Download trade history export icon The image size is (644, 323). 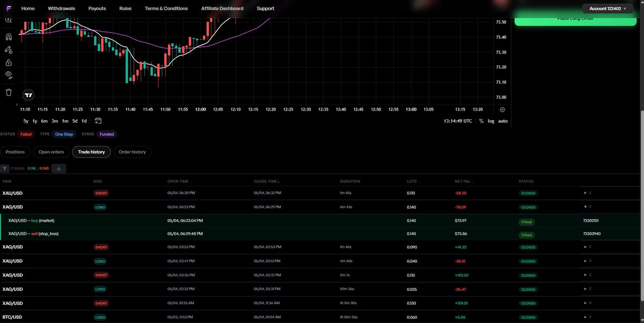click(58, 168)
